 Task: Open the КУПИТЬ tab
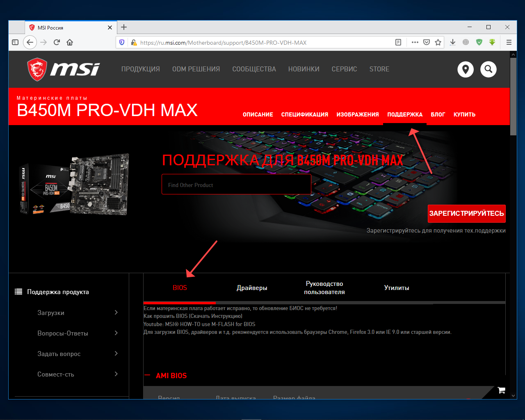pyautogui.click(x=465, y=114)
